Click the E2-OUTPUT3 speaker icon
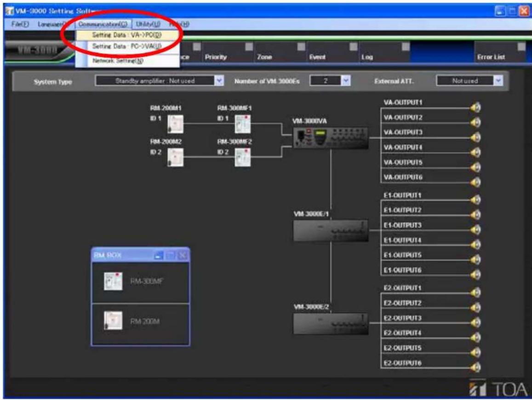The width and height of the screenshot is (532, 400). [476, 322]
